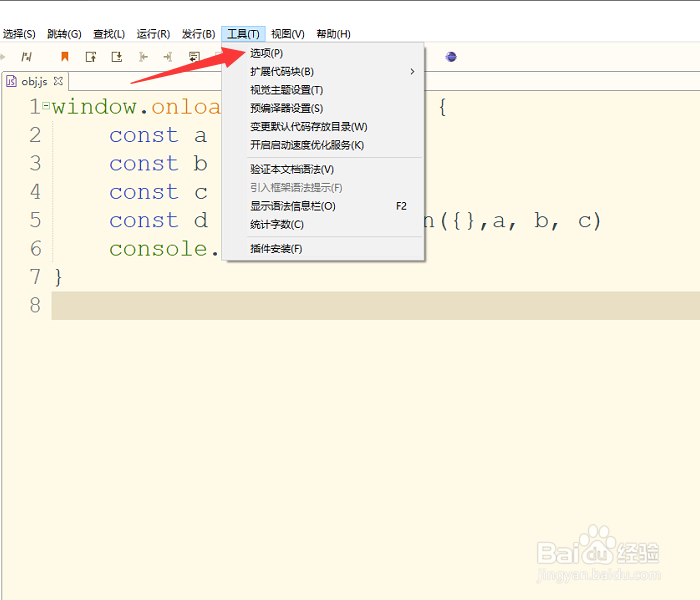
Task: Collapse the code fold at line 1
Action: click(x=46, y=106)
